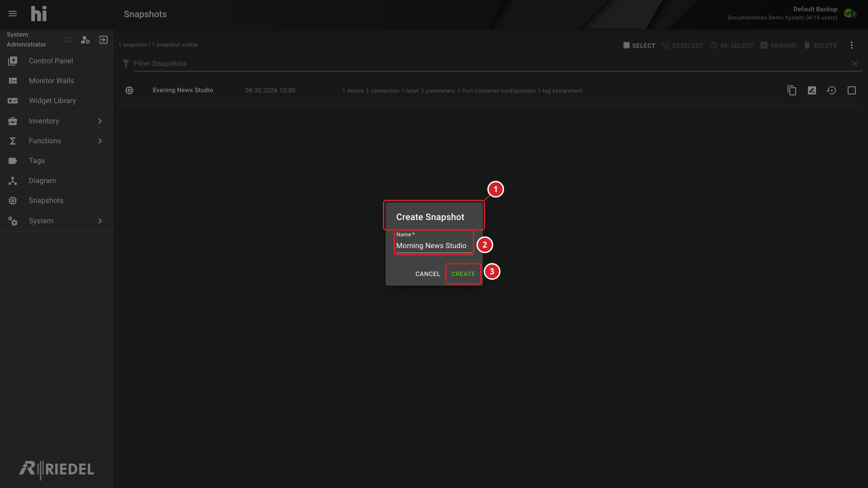Click the Default Backup label
868x488 pixels.
815,9
